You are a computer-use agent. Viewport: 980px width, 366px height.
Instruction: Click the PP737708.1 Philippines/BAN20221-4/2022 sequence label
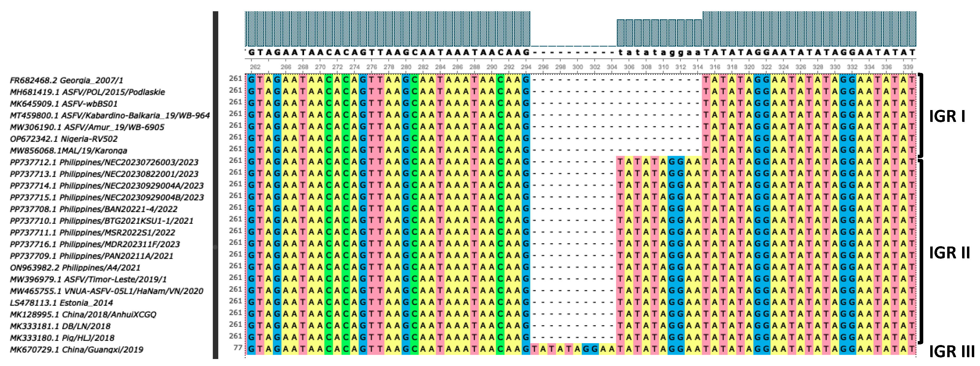93,209
